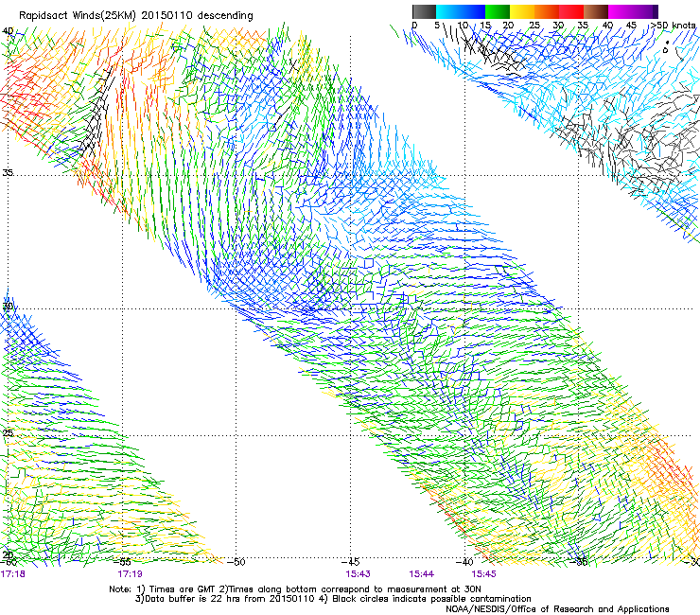700x615 pixels.
Task: Click the 17:19 pass time label
Action: pyautogui.click(x=130, y=574)
